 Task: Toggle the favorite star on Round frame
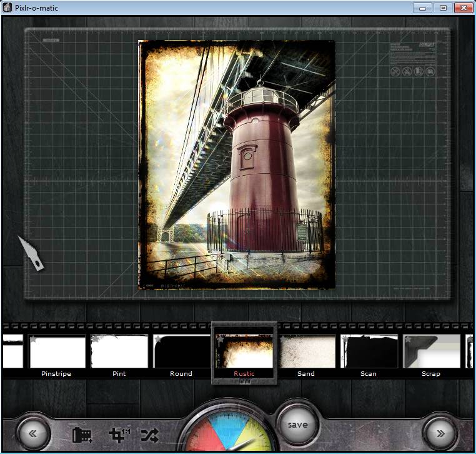coord(158,339)
